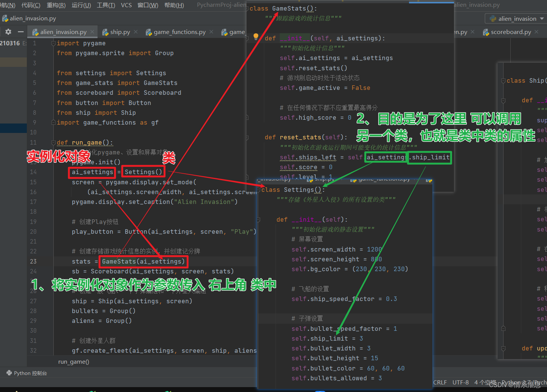Click 'self.ship_speed_factor = 0.3' in Settings
The height and width of the screenshot is (392, 547).
[344, 299]
